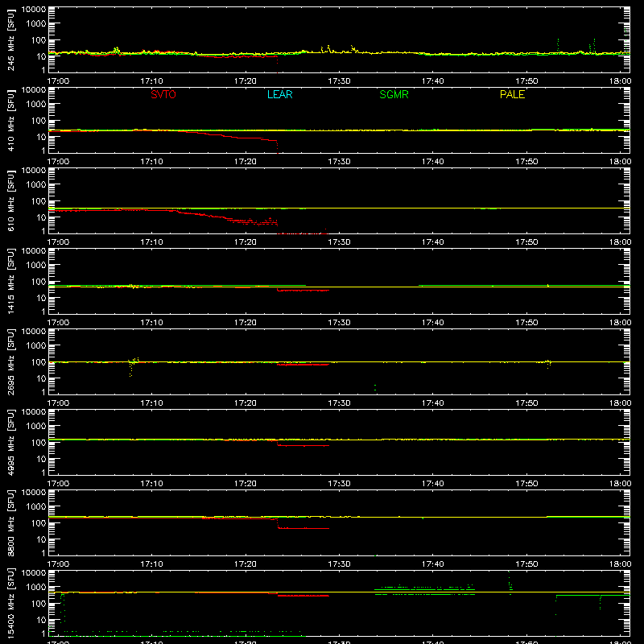Click 17:20 tick under the 410 MHz panel

tap(246, 162)
